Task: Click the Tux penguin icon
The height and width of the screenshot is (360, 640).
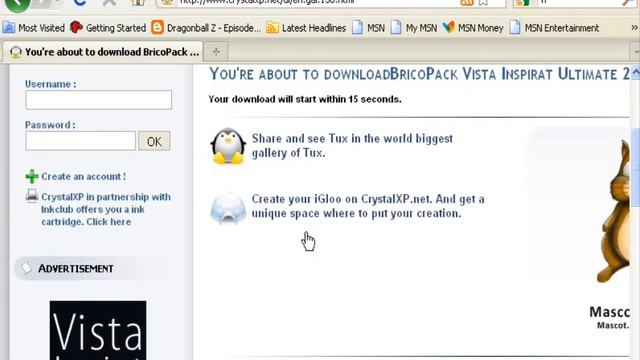Action: pos(228,146)
